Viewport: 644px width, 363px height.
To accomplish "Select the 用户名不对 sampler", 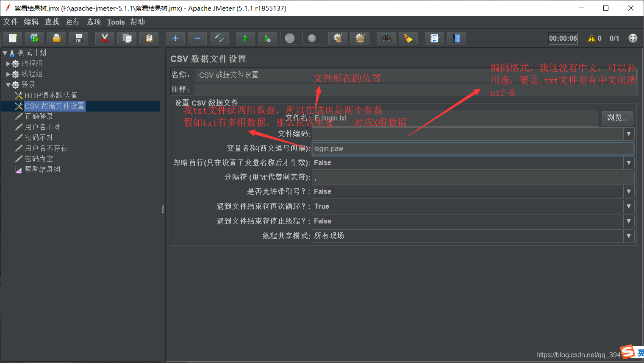I will click(42, 127).
